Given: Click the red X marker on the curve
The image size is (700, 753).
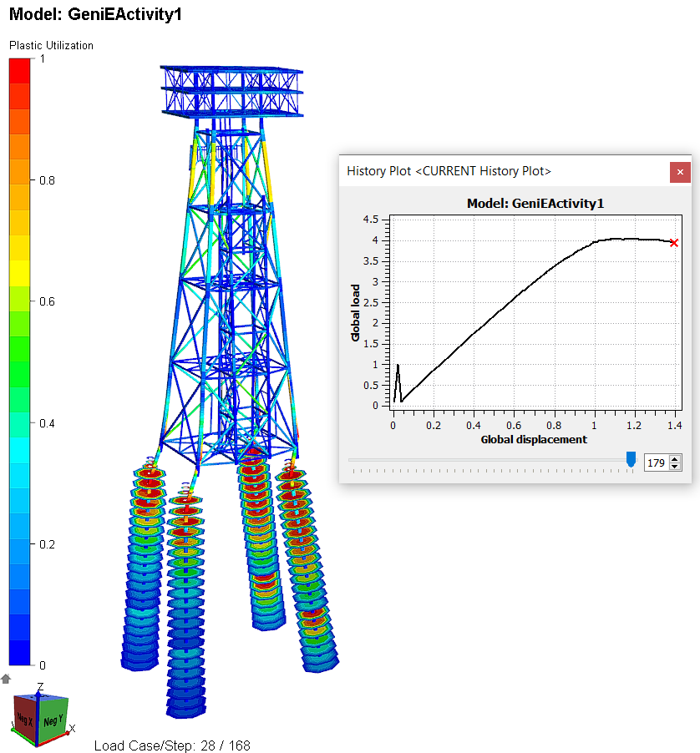Looking at the screenshot, I should (x=674, y=243).
